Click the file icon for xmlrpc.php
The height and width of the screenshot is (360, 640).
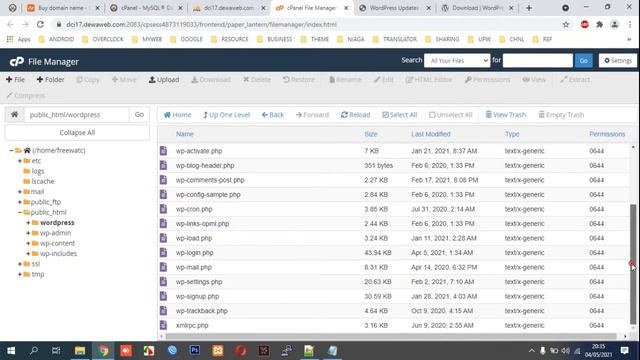point(163,325)
